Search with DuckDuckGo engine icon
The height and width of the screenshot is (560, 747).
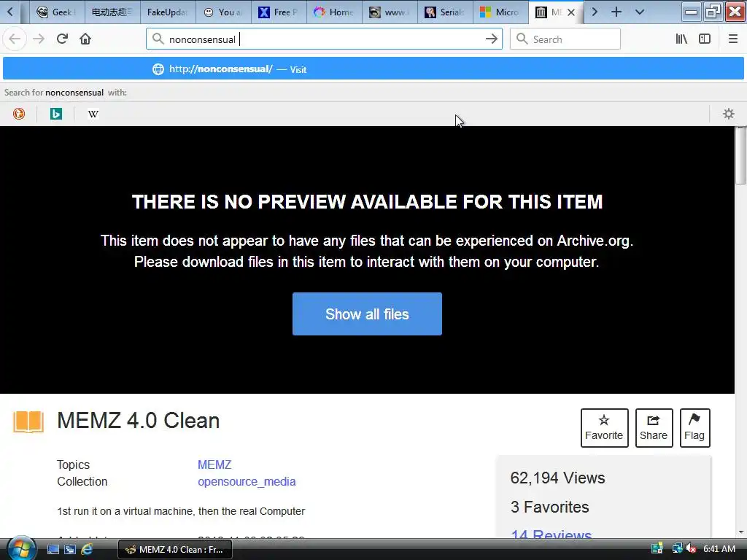point(19,114)
